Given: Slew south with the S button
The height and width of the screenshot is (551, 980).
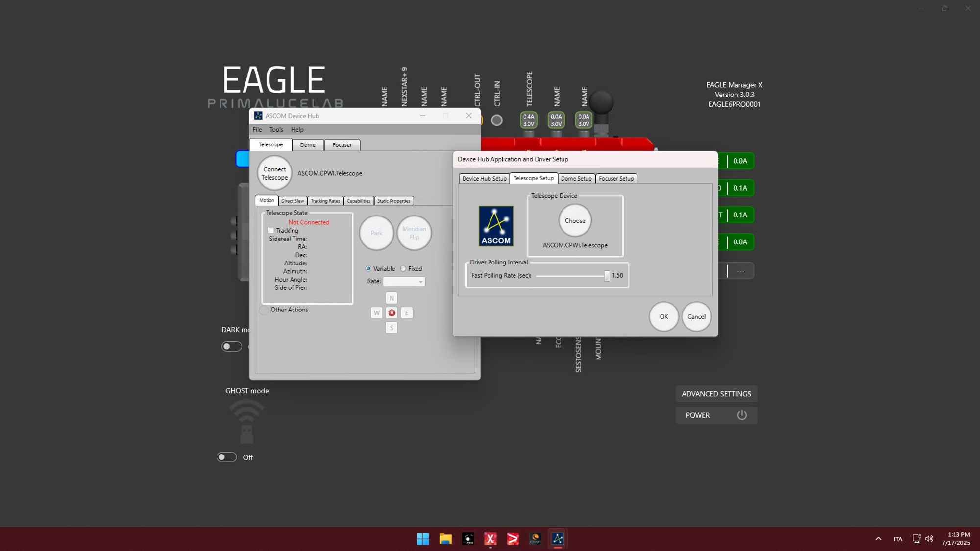Looking at the screenshot, I should (x=392, y=328).
